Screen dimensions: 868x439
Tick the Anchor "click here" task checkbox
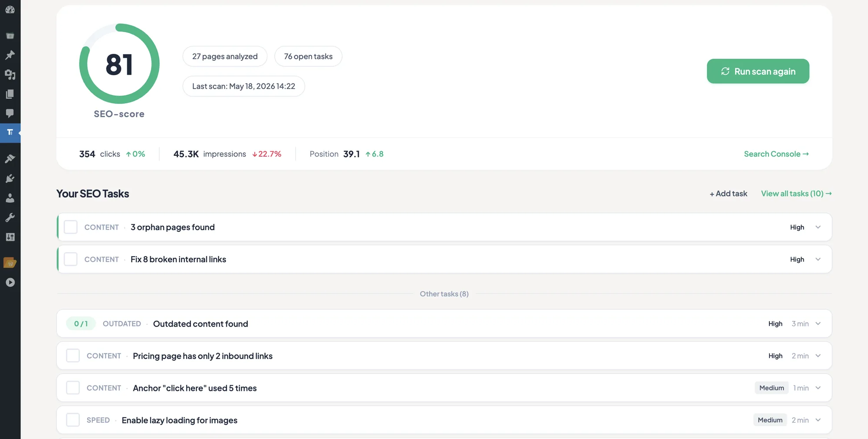(73, 388)
